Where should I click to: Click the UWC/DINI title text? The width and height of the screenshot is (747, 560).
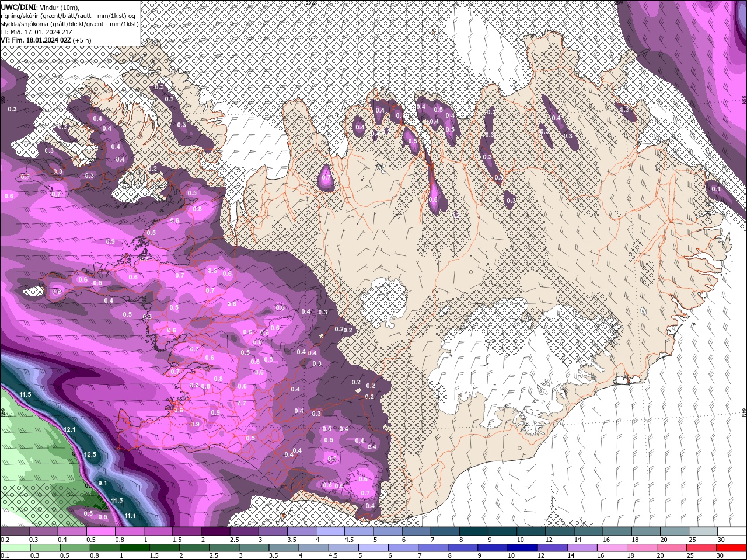[18, 6]
